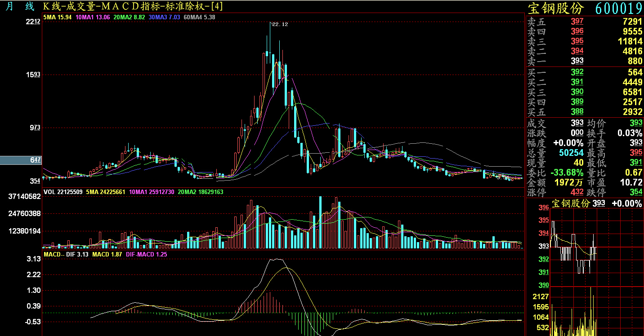The width and height of the screenshot is (644, 336).
Task: Select the 60MA4 5.38 indicator label
Action: pyautogui.click(x=200, y=17)
